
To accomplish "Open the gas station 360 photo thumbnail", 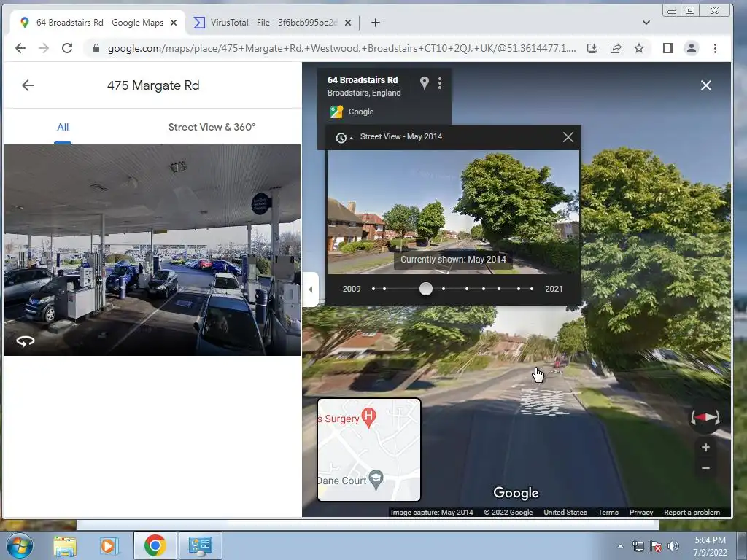I will pyautogui.click(x=152, y=250).
